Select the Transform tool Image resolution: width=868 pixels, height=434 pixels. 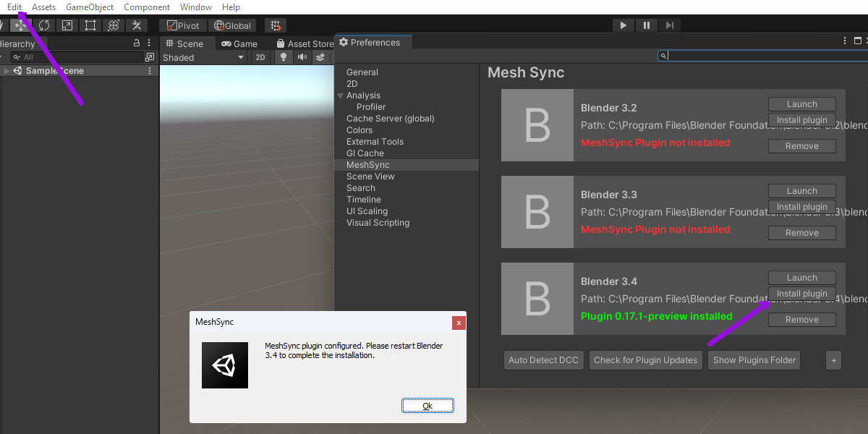click(x=114, y=25)
